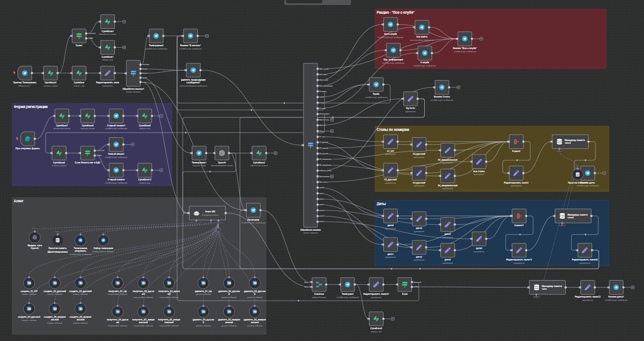Open the Агрегат node in Столы section
This screenshot has width=644, height=341.
pyautogui.click(x=516, y=141)
